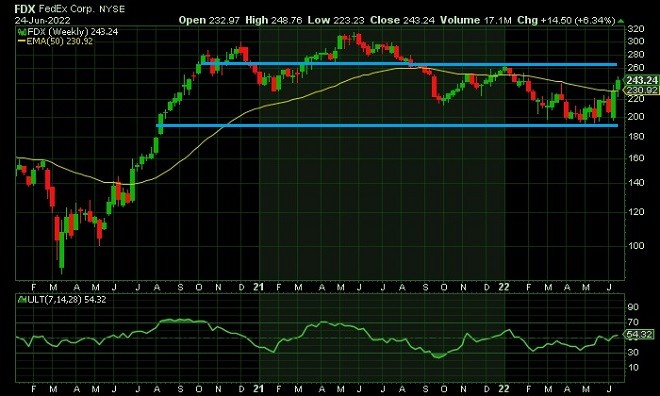Screen dimensions: 660x396
Task: Click the 280 price axis label
Action: [636, 55]
